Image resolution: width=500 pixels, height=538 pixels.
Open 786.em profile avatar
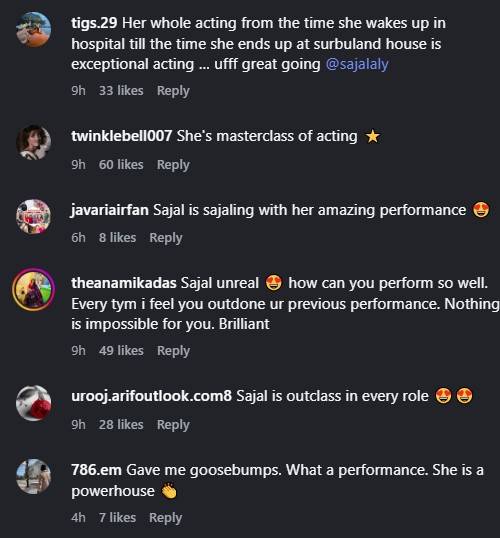click(x=34, y=476)
